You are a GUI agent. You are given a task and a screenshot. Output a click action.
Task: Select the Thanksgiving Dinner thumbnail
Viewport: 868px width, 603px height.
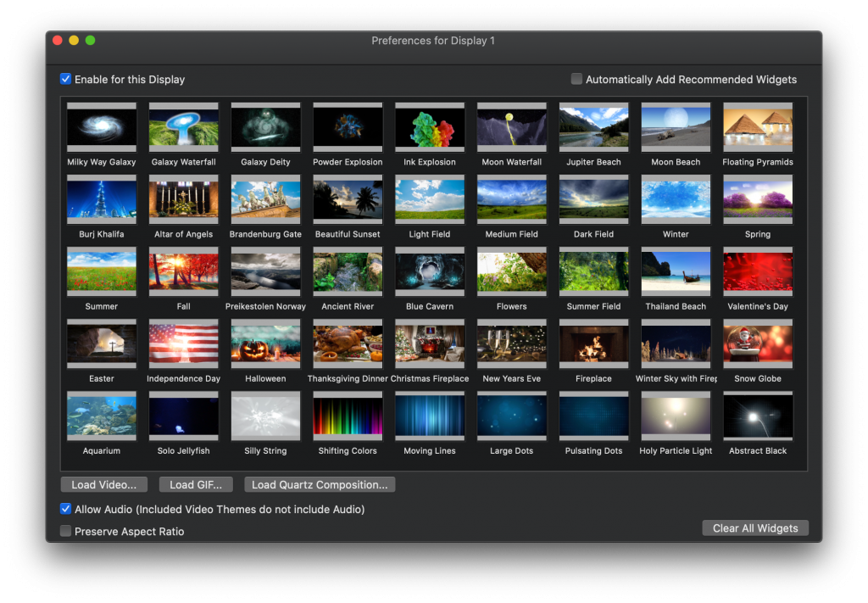coord(348,343)
